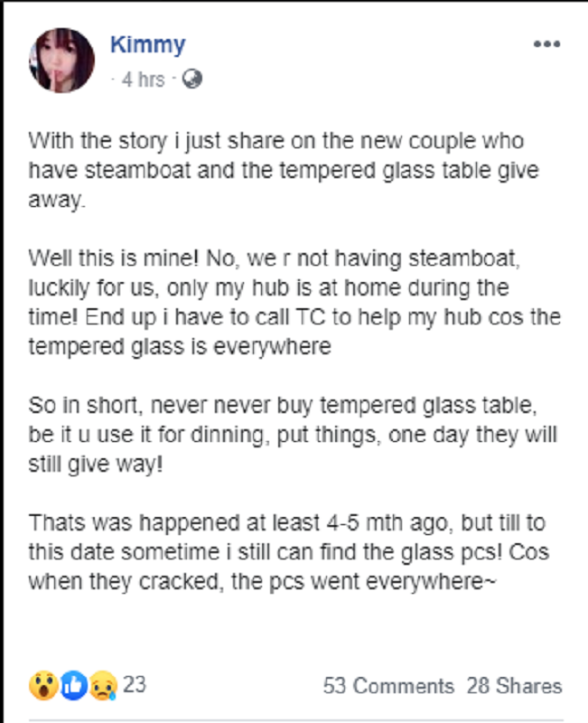Open Kimmy's profile via her name

(148, 43)
